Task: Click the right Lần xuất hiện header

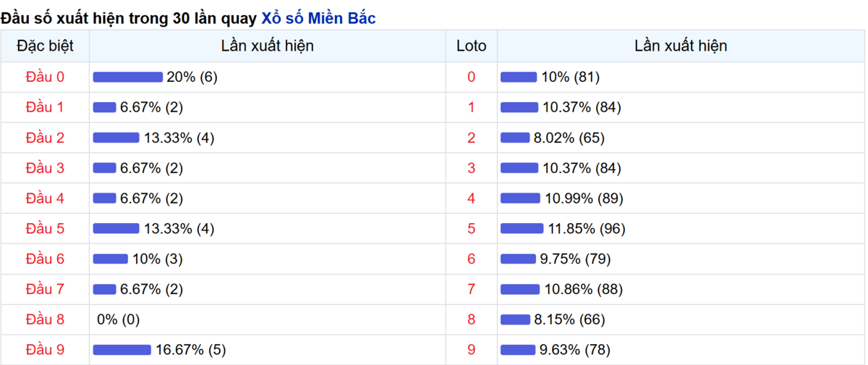Action: coord(681,46)
